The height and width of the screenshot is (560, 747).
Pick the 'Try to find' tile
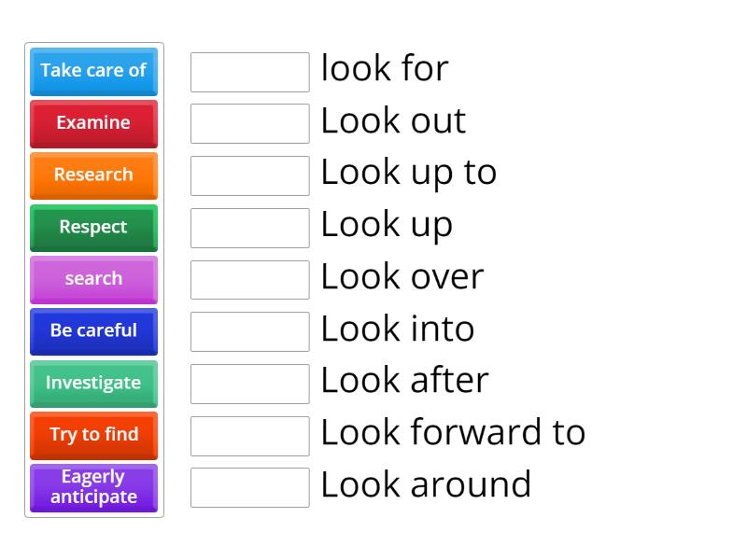click(93, 435)
